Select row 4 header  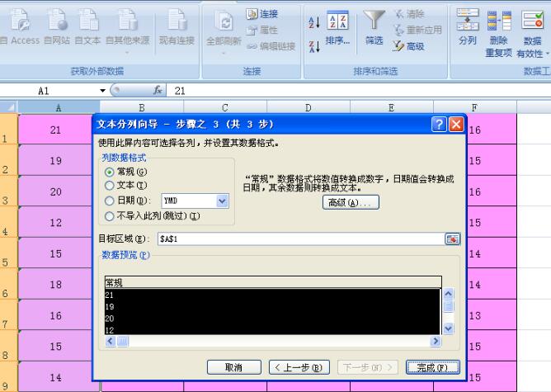coord(8,221)
